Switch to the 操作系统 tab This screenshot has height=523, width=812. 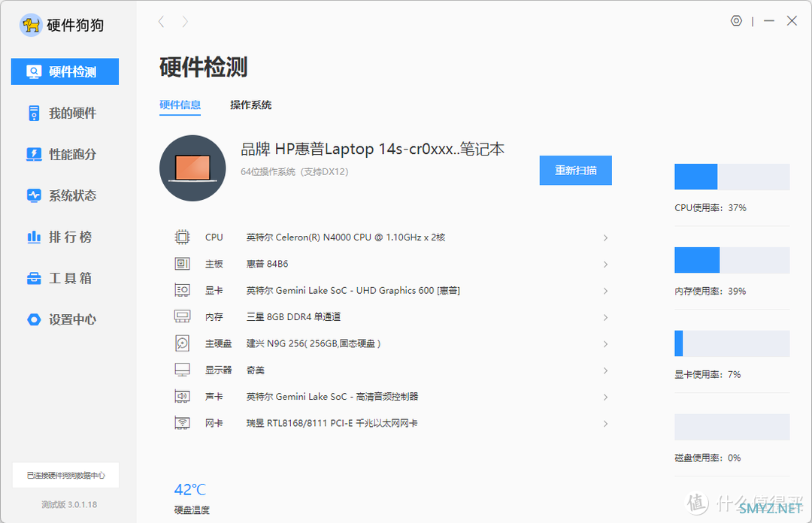point(250,105)
